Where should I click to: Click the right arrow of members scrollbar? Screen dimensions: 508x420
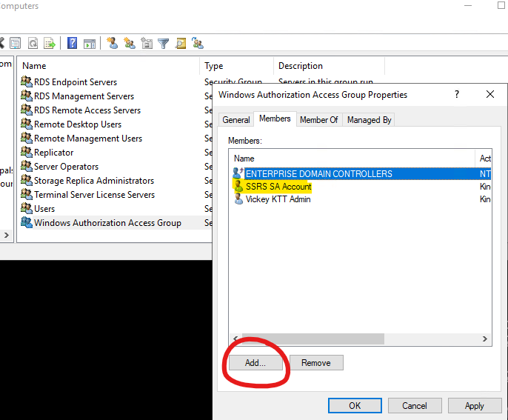[x=484, y=339]
